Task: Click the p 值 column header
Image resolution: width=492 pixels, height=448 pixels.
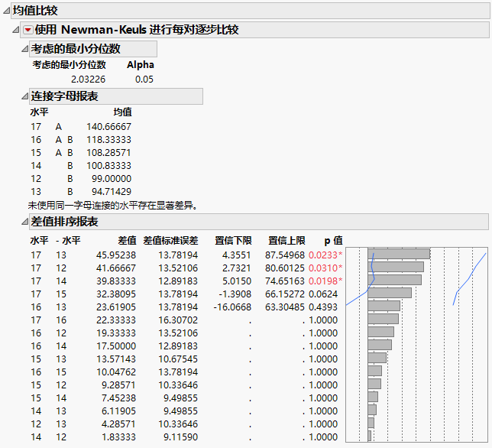Action: pos(332,240)
